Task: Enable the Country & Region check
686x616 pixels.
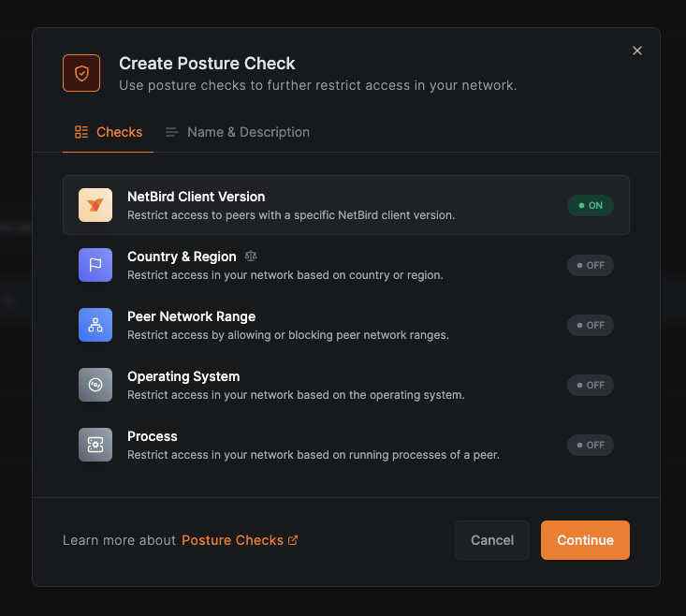Action: [x=590, y=265]
